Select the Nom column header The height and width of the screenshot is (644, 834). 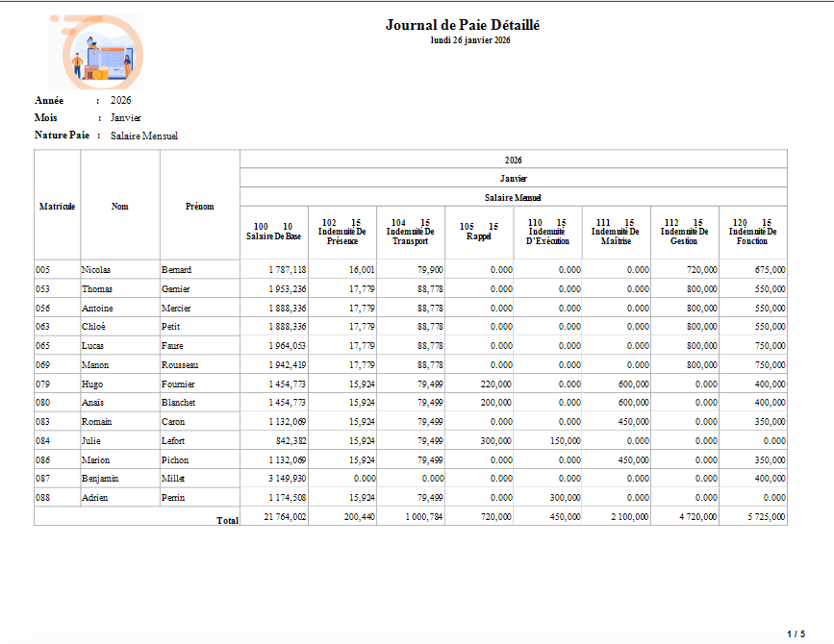tap(119, 206)
